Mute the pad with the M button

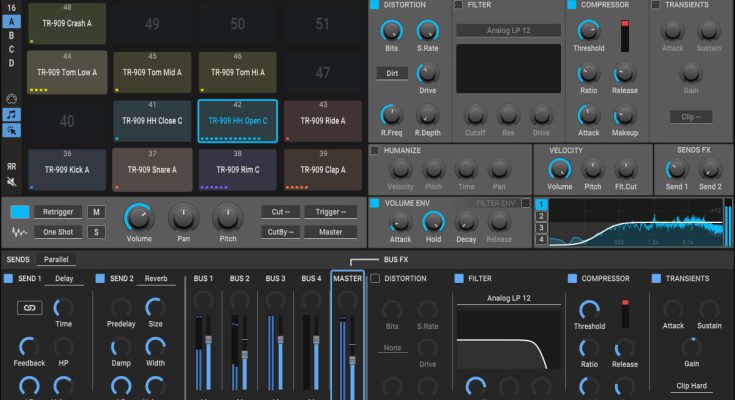(96, 211)
